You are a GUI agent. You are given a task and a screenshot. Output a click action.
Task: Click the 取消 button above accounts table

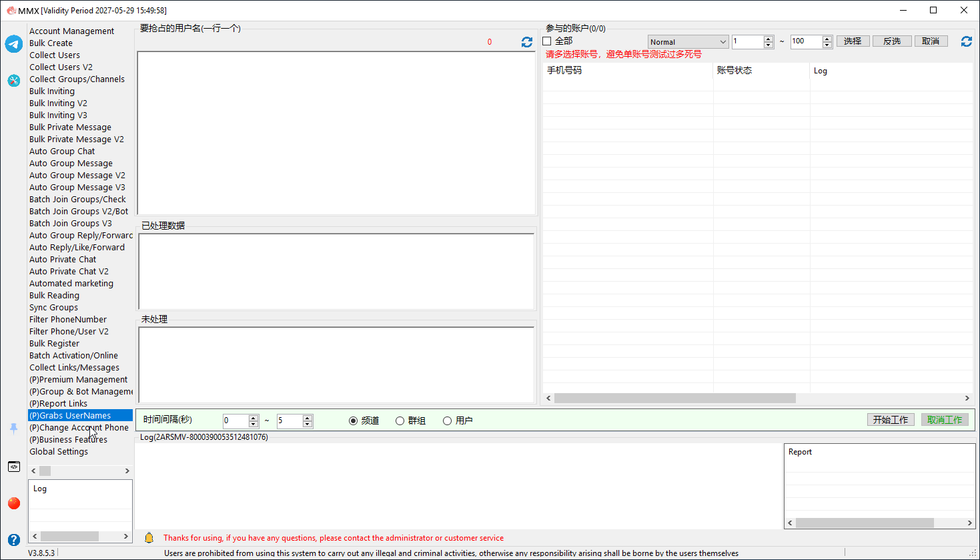[931, 41]
